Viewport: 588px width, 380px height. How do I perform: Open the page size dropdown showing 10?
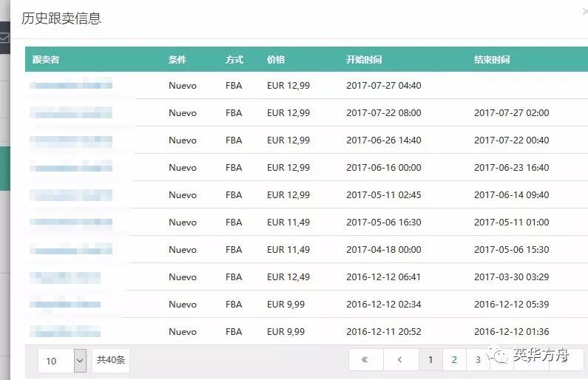62,361
